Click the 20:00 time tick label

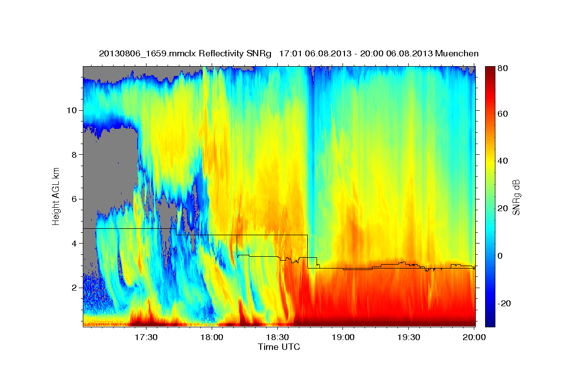[x=474, y=337]
